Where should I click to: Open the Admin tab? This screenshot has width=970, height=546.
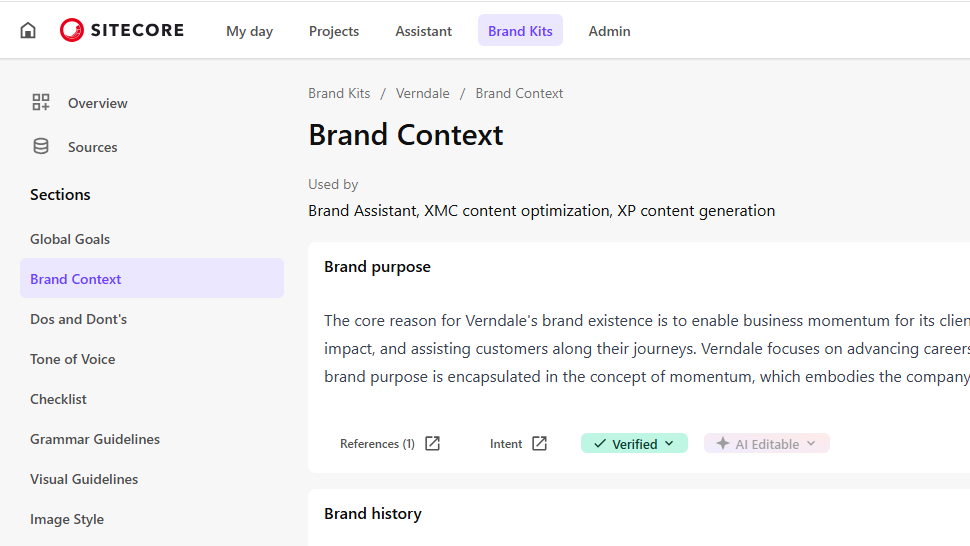[x=609, y=31]
